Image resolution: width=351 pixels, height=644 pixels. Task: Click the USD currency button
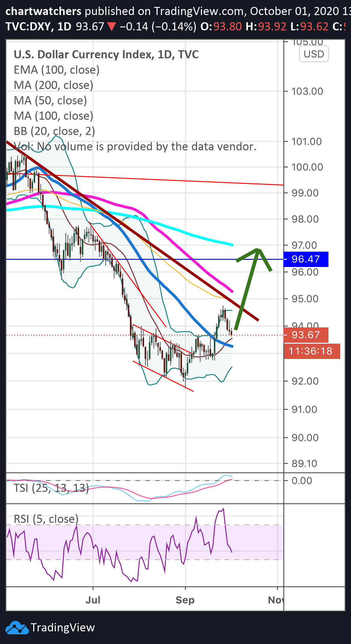314,54
